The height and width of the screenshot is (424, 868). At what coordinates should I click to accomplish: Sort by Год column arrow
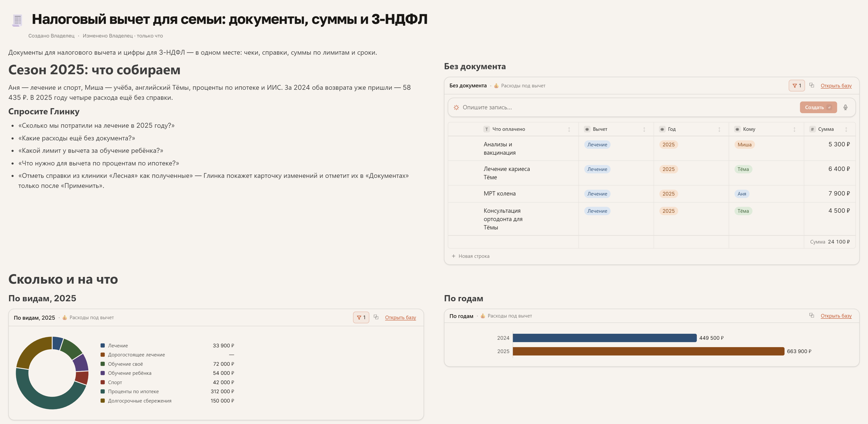click(719, 129)
